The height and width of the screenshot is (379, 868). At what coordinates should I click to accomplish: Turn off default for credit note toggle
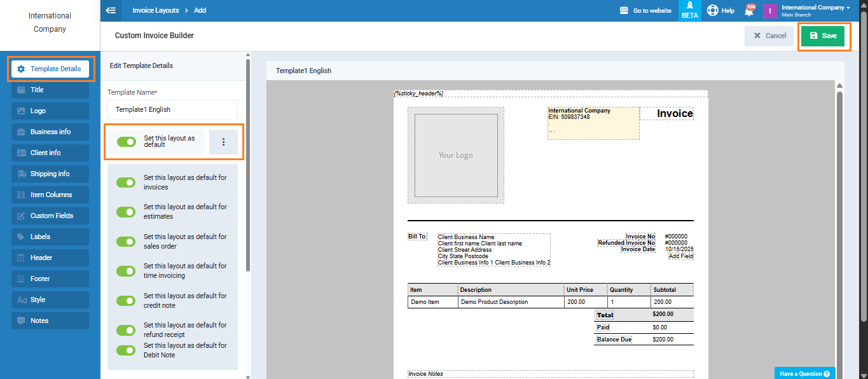(x=126, y=301)
